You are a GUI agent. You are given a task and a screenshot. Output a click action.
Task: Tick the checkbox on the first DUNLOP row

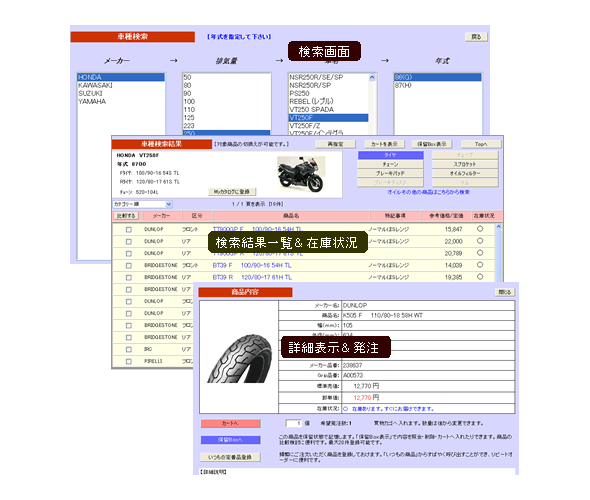(129, 229)
